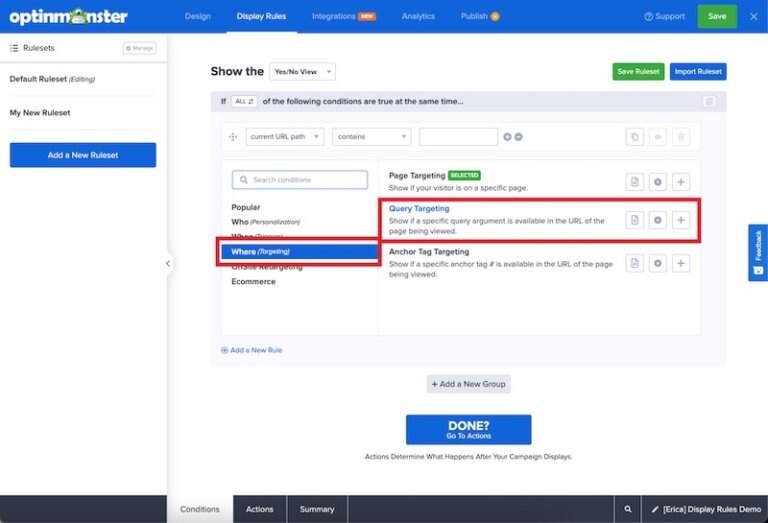Click the drag handle icon of the rule

[232, 137]
